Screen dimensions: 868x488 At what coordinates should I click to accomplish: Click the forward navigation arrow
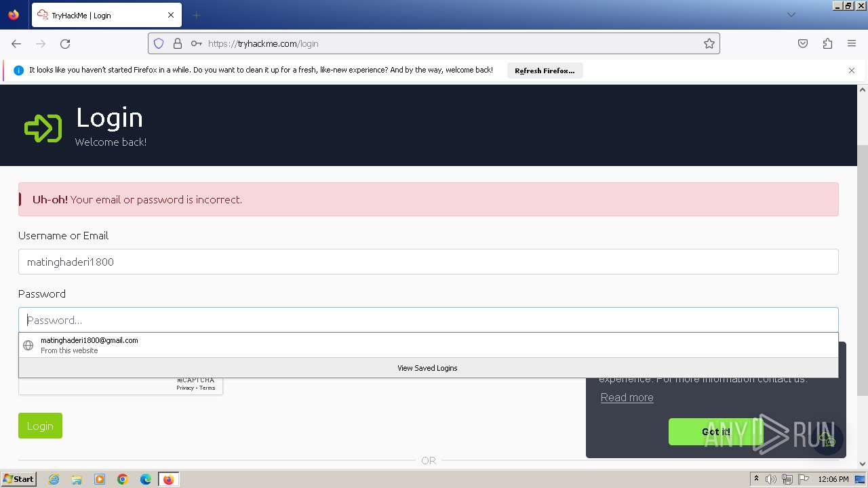pyautogui.click(x=41, y=43)
